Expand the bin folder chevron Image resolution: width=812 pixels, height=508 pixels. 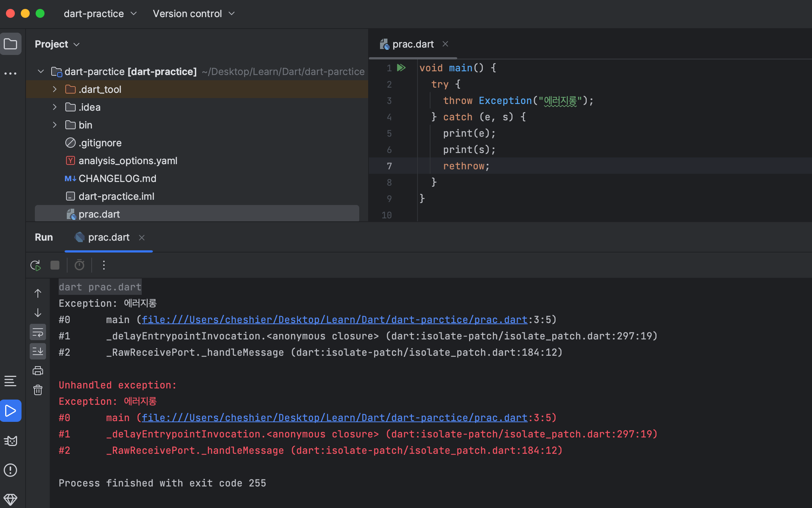click(x=55, y=125)
